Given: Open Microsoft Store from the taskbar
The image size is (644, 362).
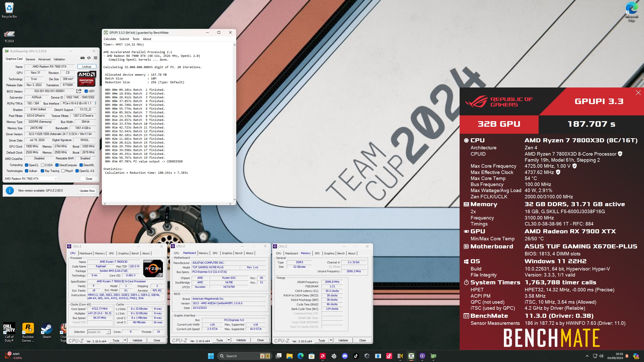Looking at the screenshot, I should 311,356.
